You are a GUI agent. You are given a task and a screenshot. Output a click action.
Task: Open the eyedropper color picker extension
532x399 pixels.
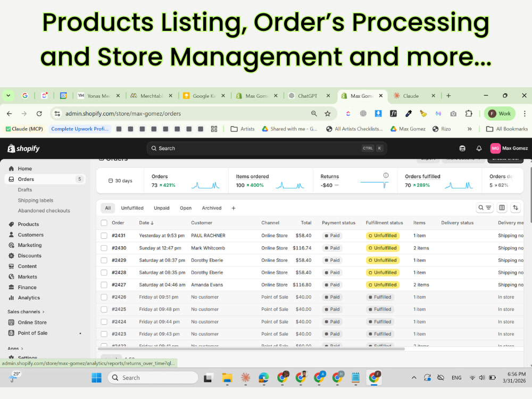coord(409,114)
